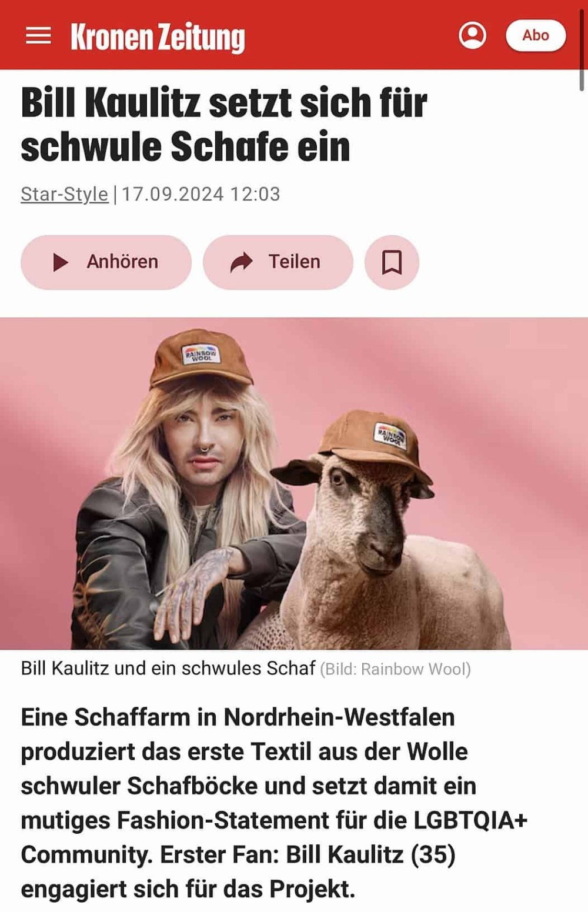Click the 17.09.2024 12:03 timestamp
The image size is (588, 912).
(x=201, y=194)
